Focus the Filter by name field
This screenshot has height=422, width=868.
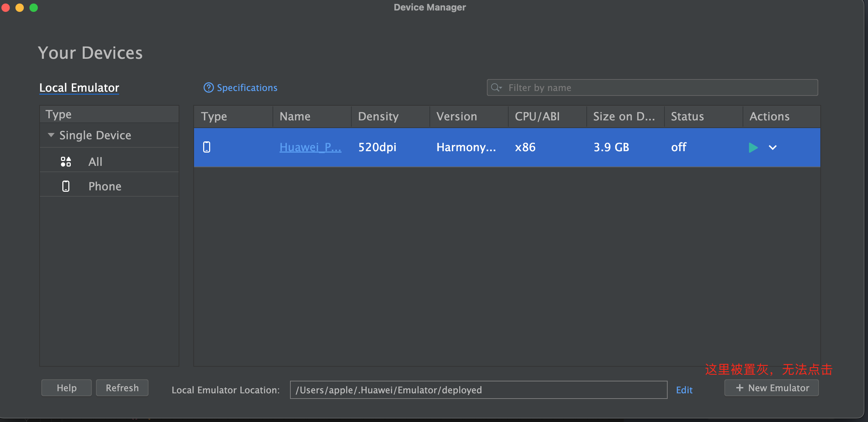(659, 87)
